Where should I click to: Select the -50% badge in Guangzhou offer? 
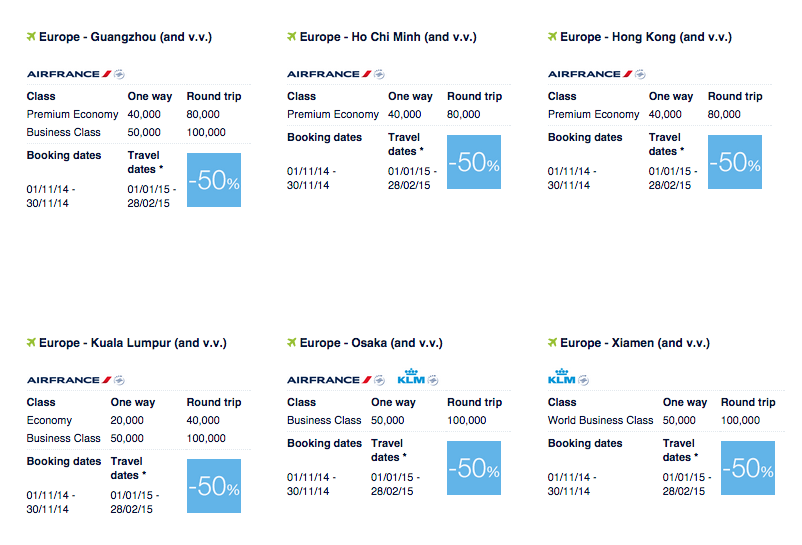coord(214,180)
